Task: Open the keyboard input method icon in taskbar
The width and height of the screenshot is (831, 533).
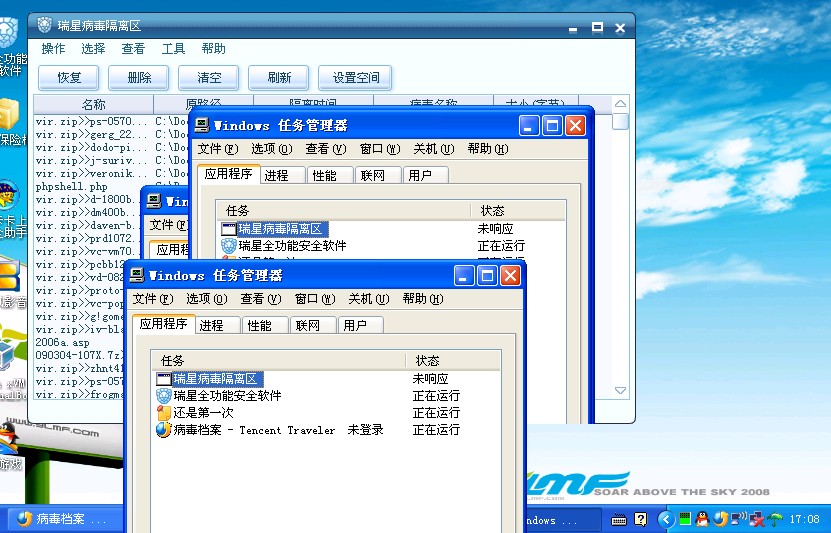Action: click(619, 520)
